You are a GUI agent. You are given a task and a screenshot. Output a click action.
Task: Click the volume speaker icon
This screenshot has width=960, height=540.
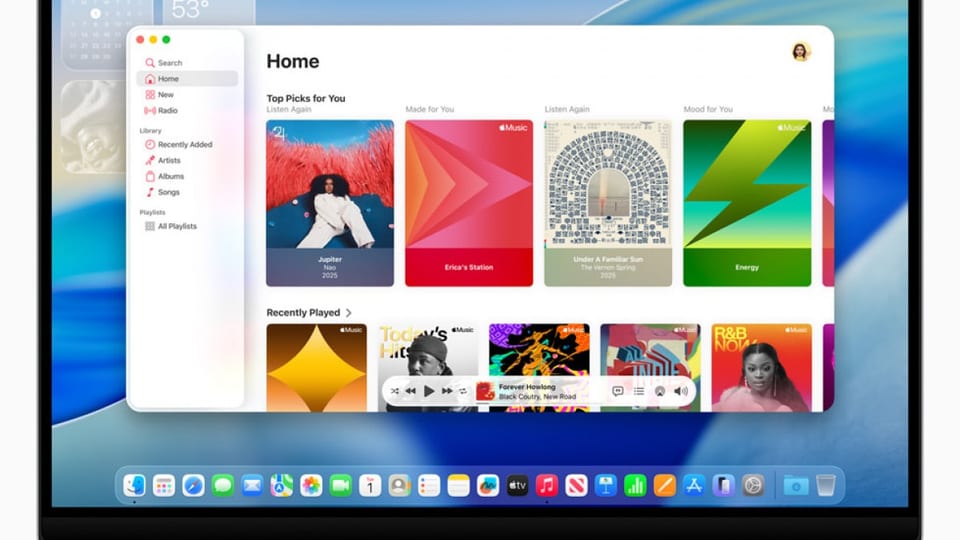tap(681, 391)
